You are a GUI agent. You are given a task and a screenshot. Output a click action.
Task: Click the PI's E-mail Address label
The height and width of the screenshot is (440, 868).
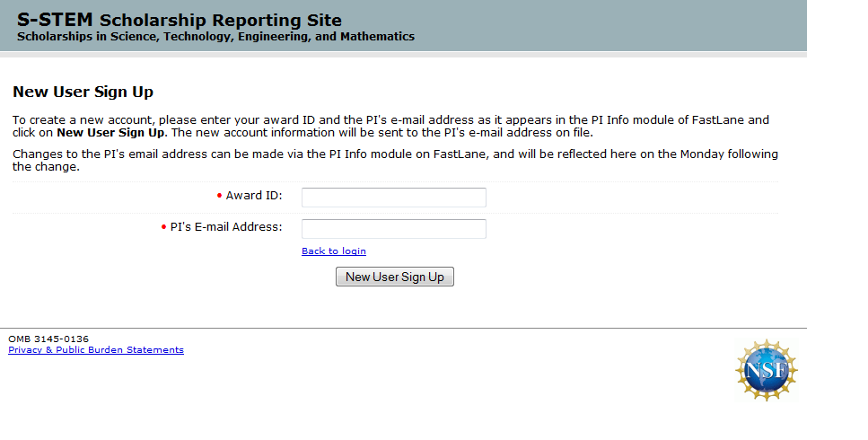(x=226, y=227)
